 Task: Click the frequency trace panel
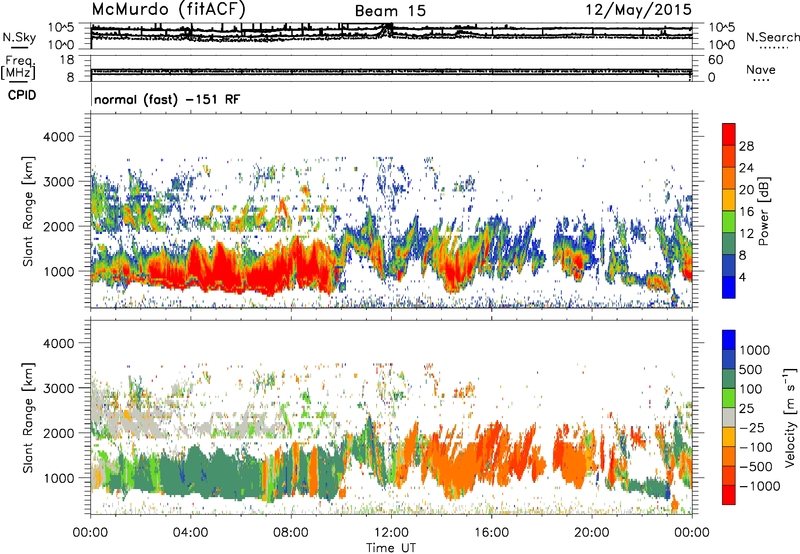(391, 68)
